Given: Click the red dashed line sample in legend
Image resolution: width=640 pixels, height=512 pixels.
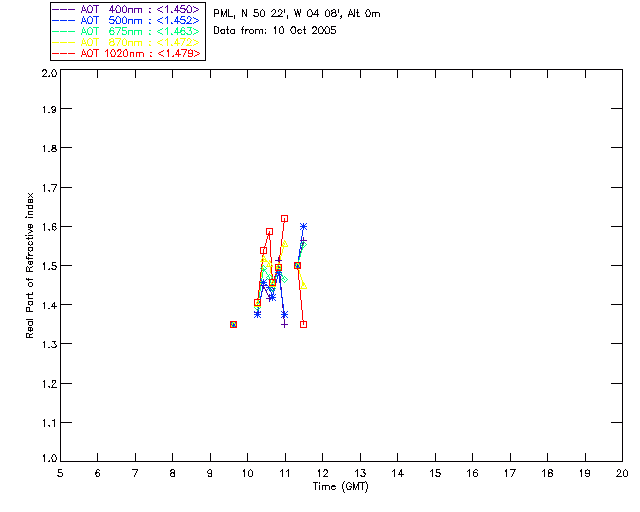Looking at the screenshot, I should coord(64,53).
